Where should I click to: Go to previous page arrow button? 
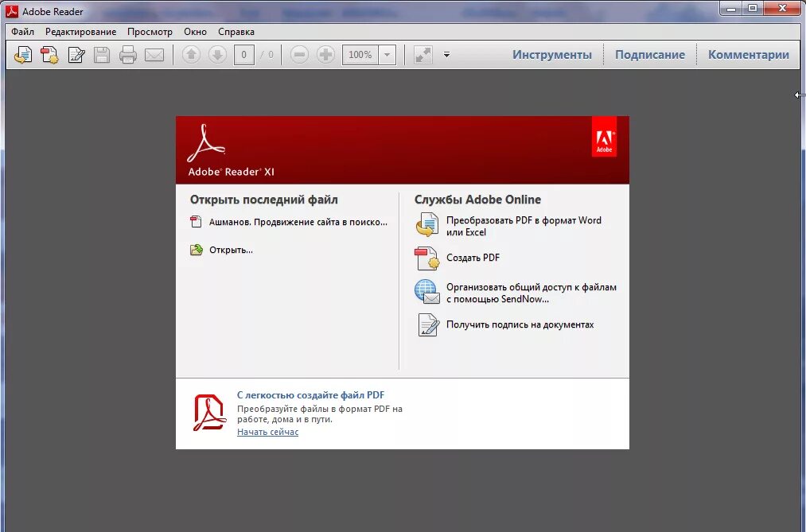point(191,54)
